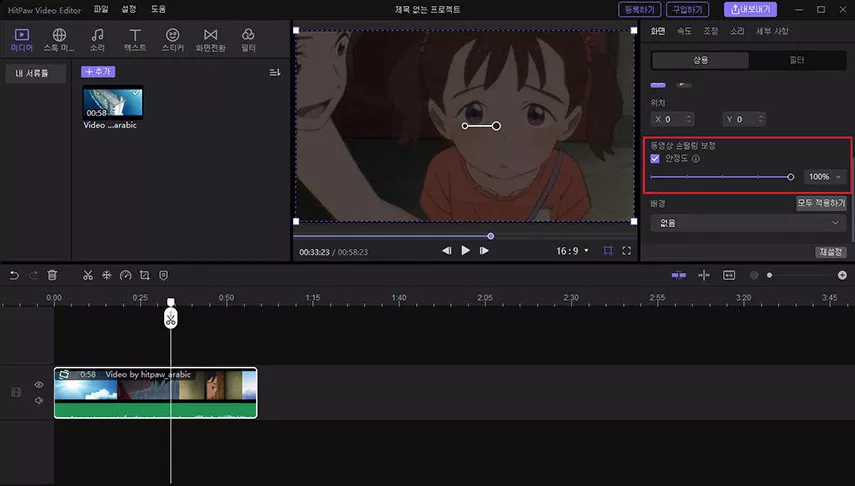The image size is (855, 486).
Task: Step to the previous frame
Action: click(x=447, y=250)
